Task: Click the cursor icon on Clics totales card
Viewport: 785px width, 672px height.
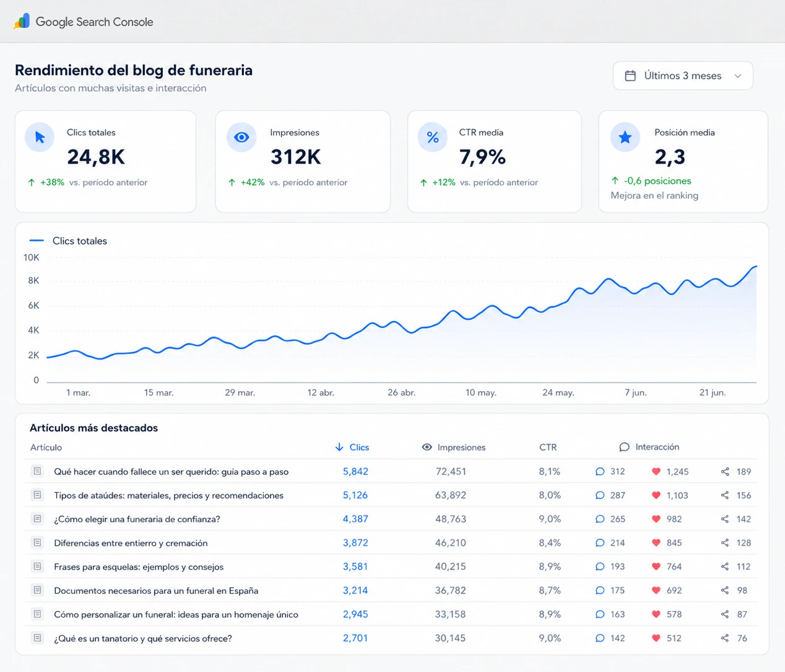Action: tap(40, 137)
